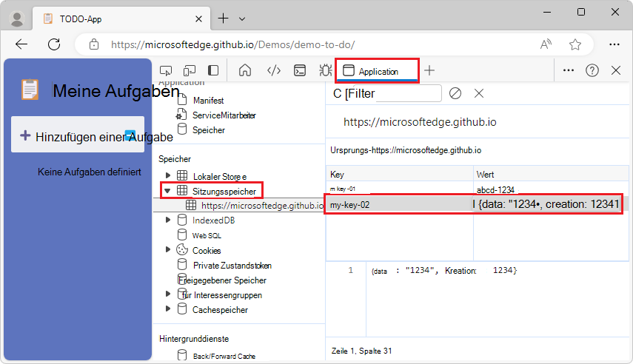Switch to the Application tab
The height and width of the screenshot is (364, 633).
point(378,71)
